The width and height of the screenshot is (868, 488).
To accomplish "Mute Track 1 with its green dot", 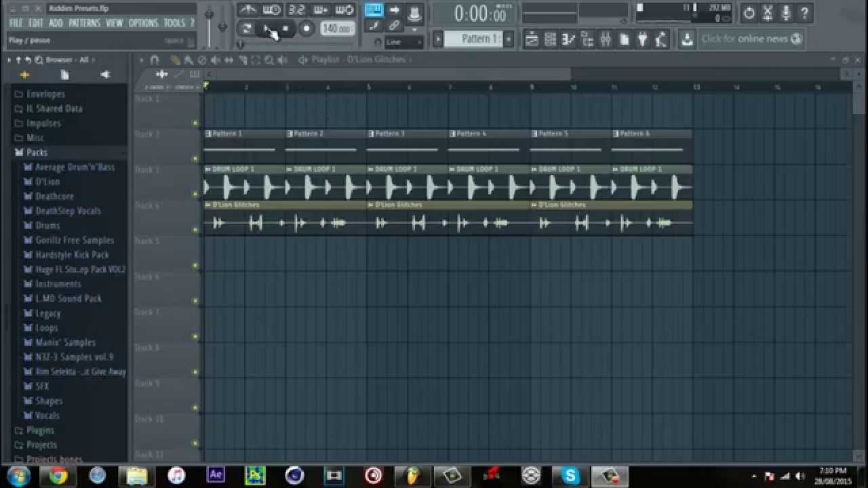I will [195, 123].
